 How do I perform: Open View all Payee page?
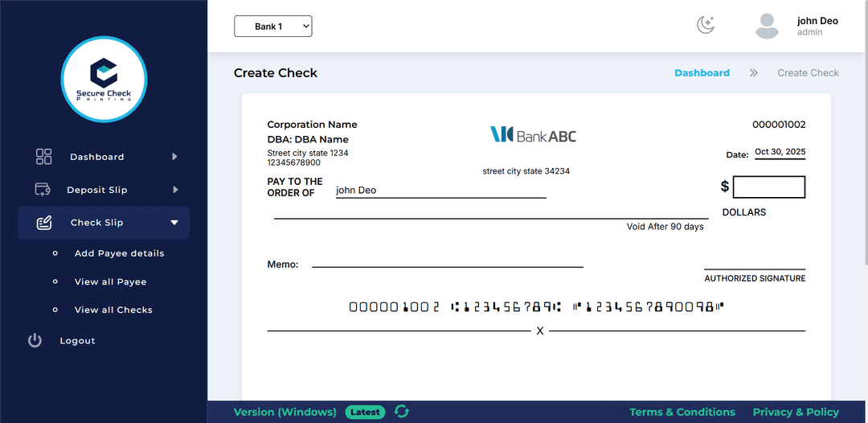[x=111, y=281]
